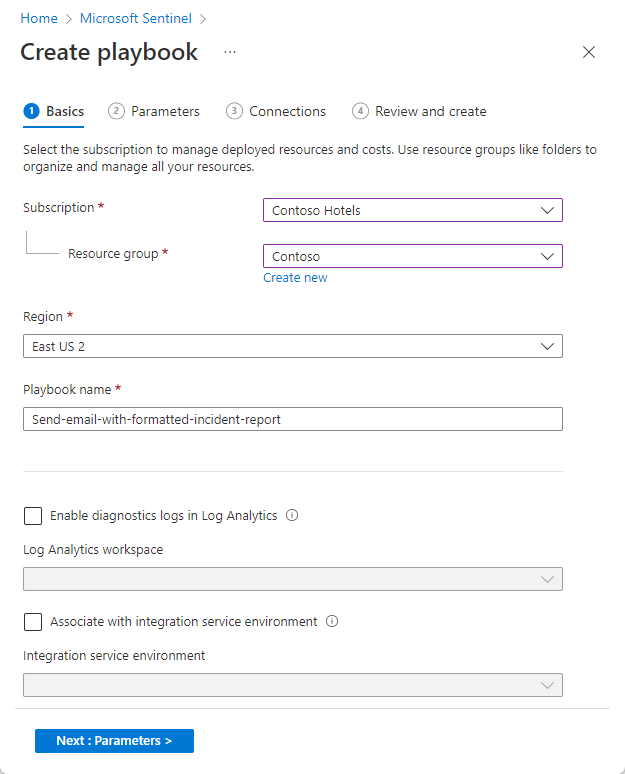Viewport: 625px width, 774px height.
Task: Switch to the Connections tab
Action: pyautogui.click(x=287, y=111)
